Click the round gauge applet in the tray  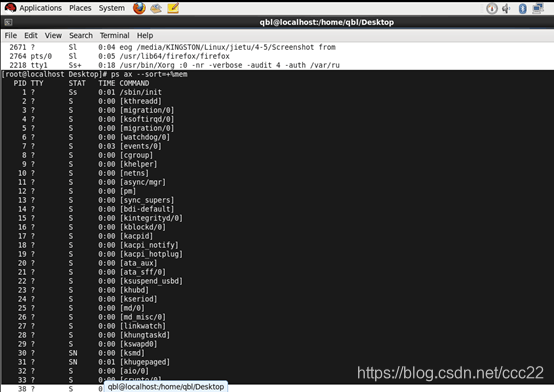[x=491, y=8]
